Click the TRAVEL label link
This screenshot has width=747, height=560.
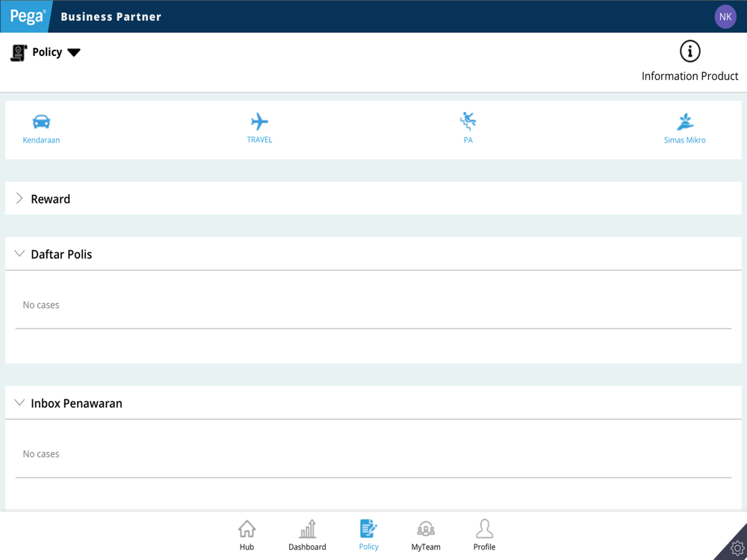(260, 140)
